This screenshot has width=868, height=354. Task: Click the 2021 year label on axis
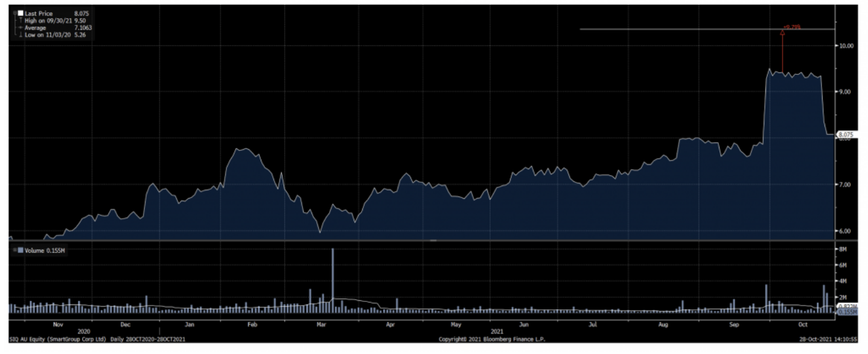coord(497,332)
